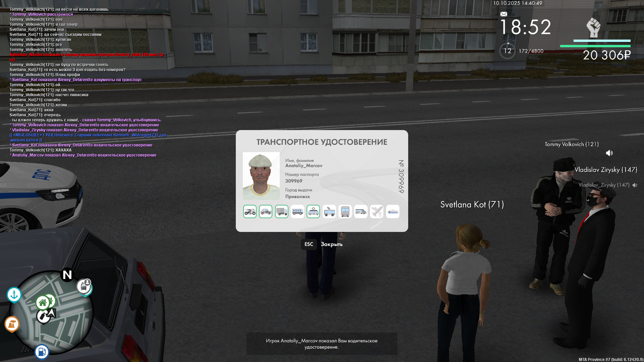Click the trolleybus license category icon

tap(329, 212)
